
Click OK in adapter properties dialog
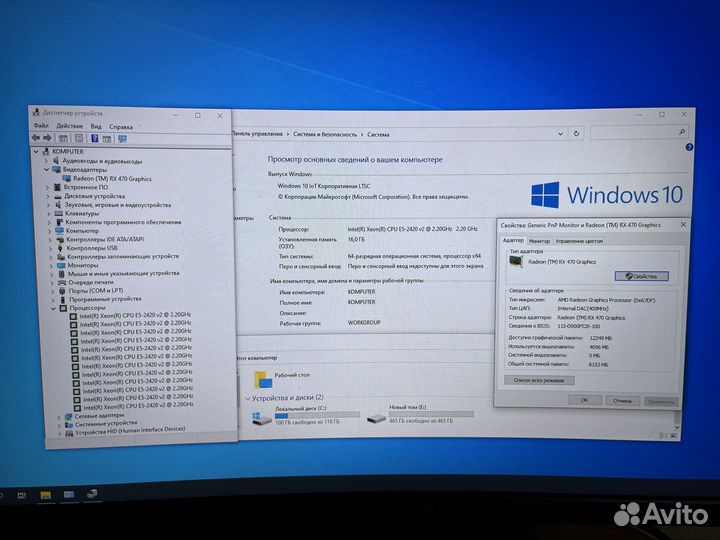(x=584, y=400)
